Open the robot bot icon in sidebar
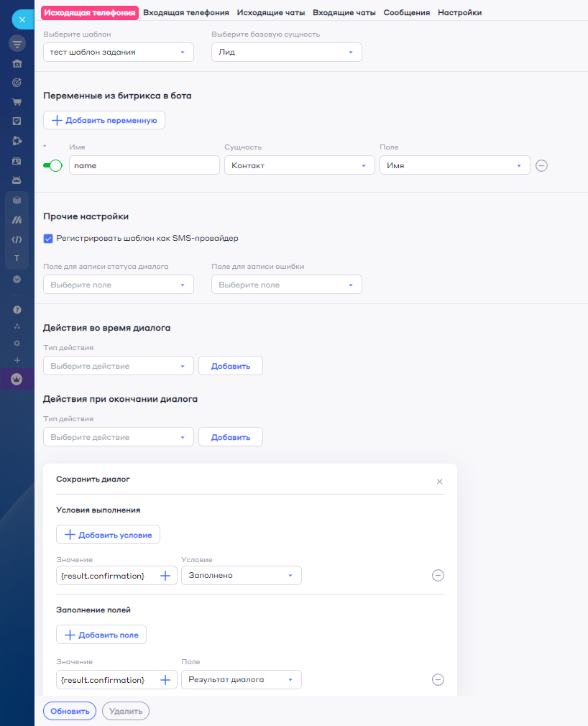The width and height of the screenshot is (588, 726). click(x=17, y=180)
